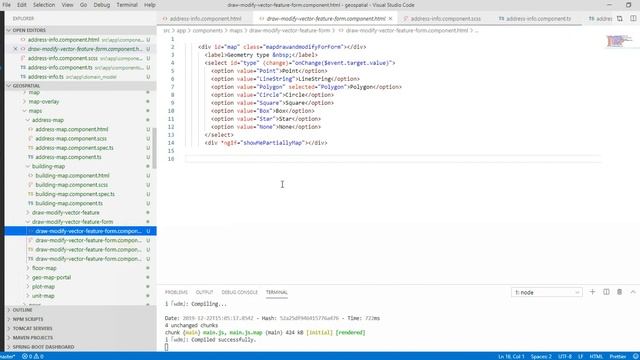Collapse the address-map folder
Image resolution: width=640 pixels, height=360 pixels.
tap(48, 120)
